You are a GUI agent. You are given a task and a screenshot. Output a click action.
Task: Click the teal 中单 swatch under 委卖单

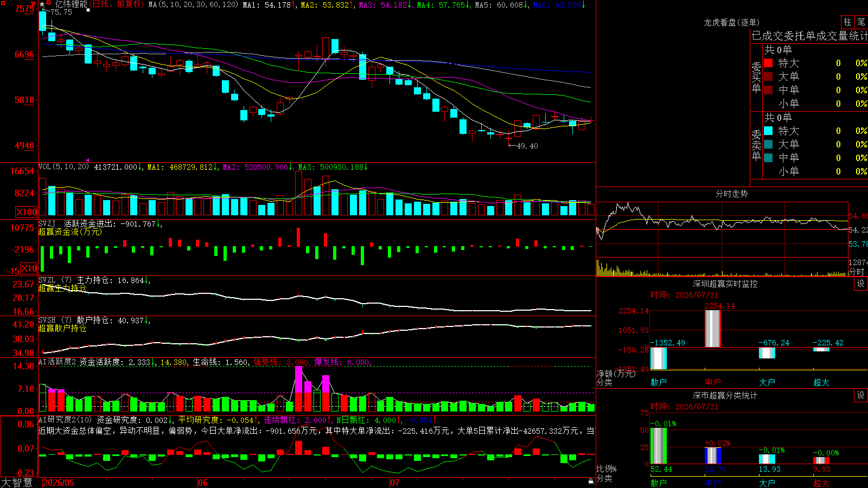[x=768, y=158]
